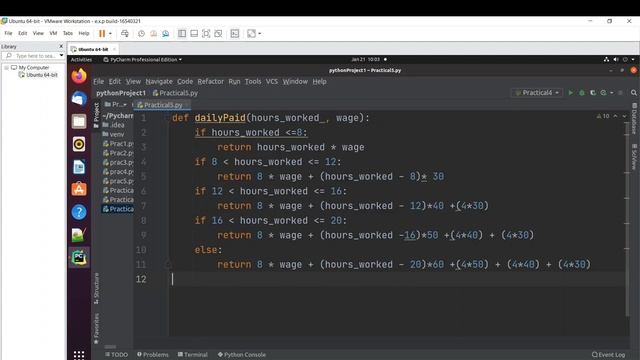Open Prac1.py in the project tree
Screen dimensions: 640x360
pyautogui.click(x=118, y=144)
